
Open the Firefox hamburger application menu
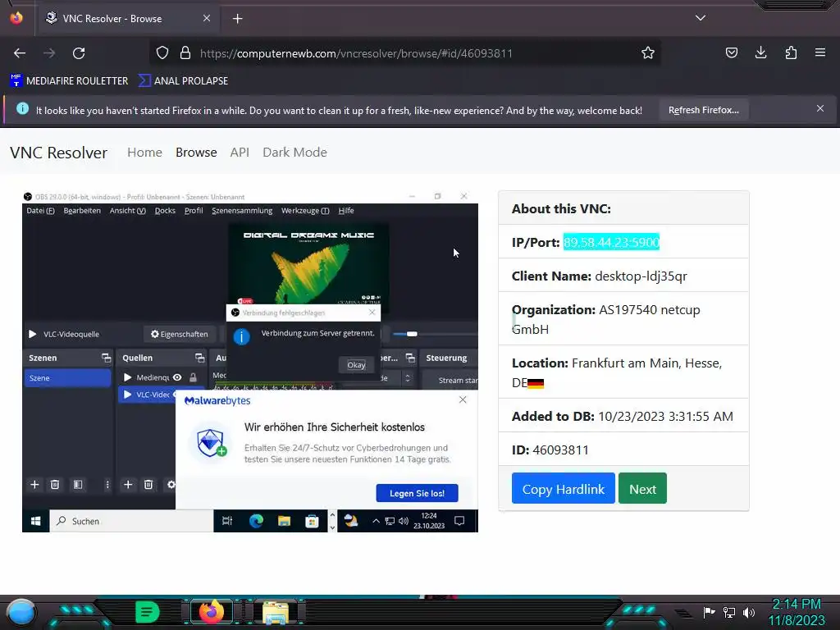pos(819,52)
